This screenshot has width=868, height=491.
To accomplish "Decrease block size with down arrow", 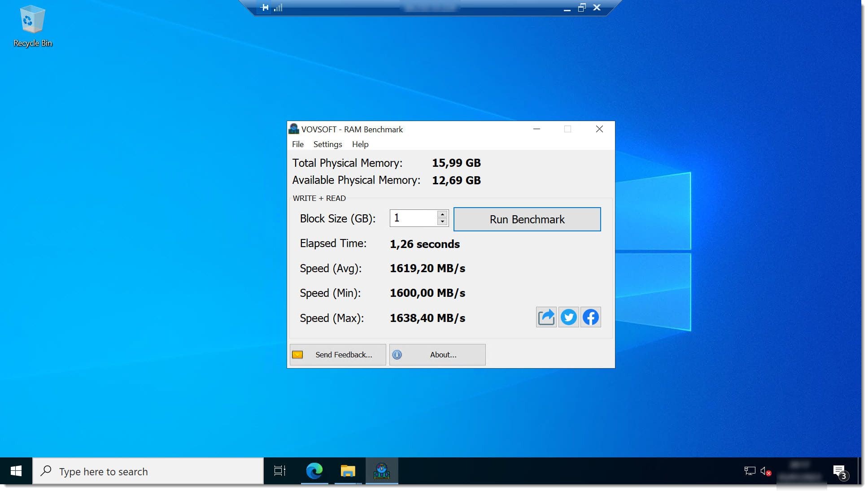I will click(x=442, y=222).
